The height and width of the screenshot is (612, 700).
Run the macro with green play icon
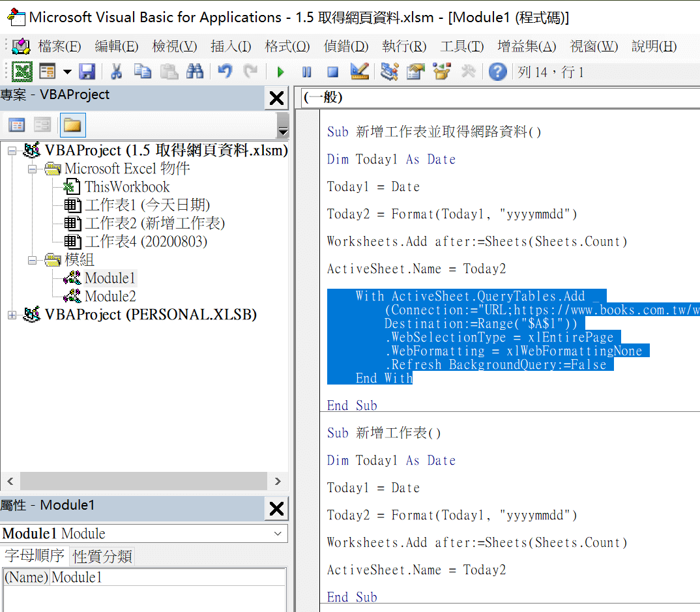pyautogui.click(x=280, y=72)
